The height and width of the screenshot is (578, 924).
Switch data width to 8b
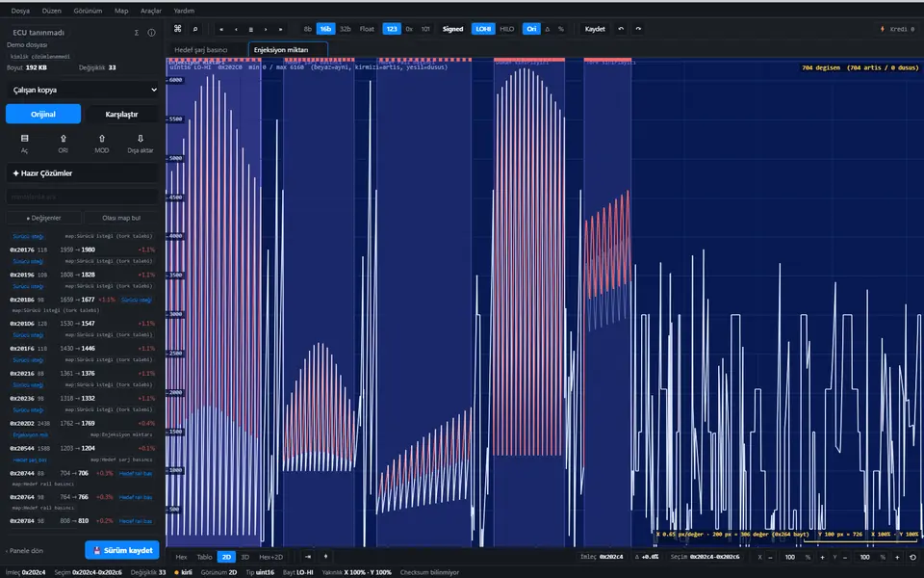pyautogui.click(x=308, y=29)
